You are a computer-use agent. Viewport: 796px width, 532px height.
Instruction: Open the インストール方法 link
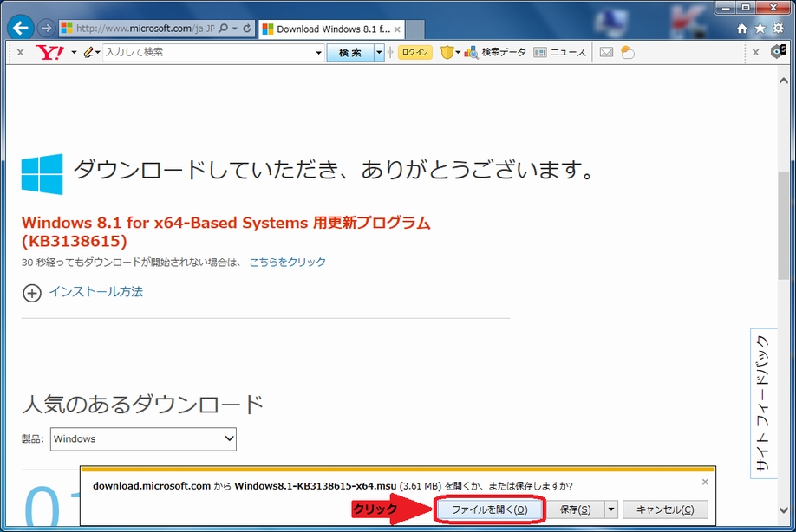point(96,292)
